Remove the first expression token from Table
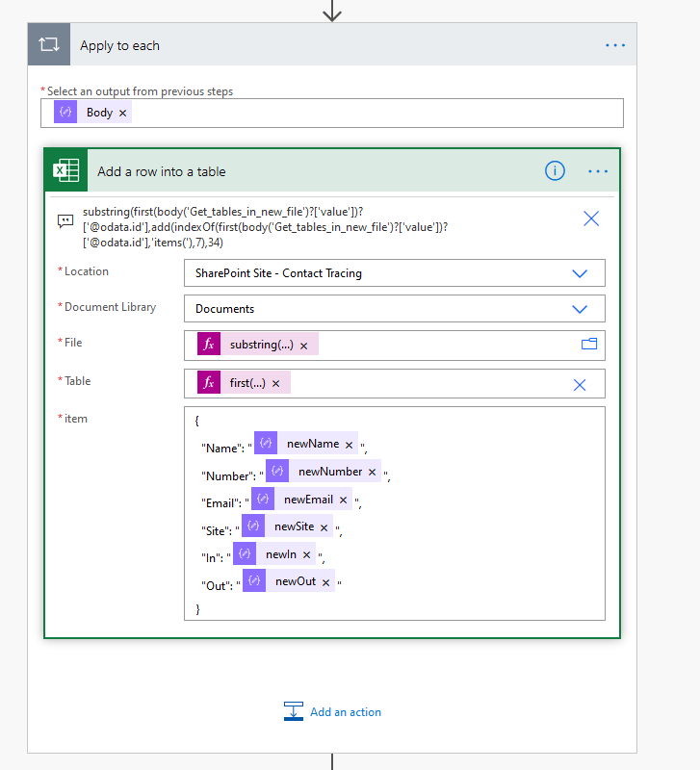This screenshot has width=700, height=770. (275, 384)
